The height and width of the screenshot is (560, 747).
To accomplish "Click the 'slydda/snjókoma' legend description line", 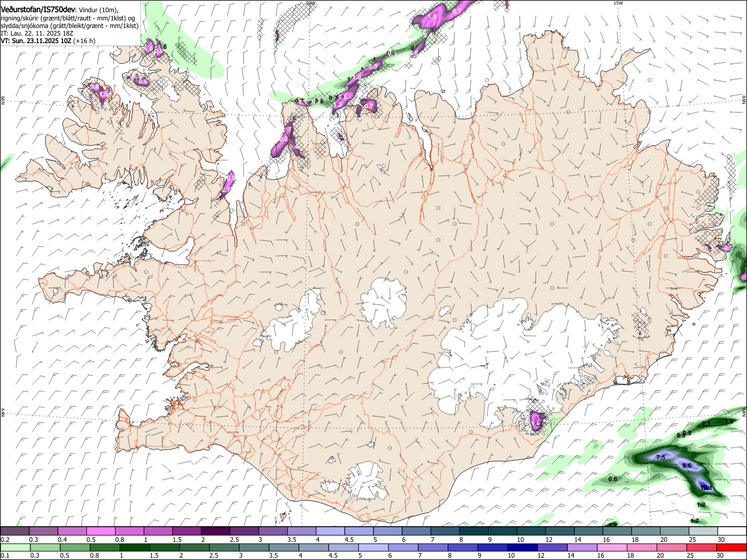I will coord(69,26).
